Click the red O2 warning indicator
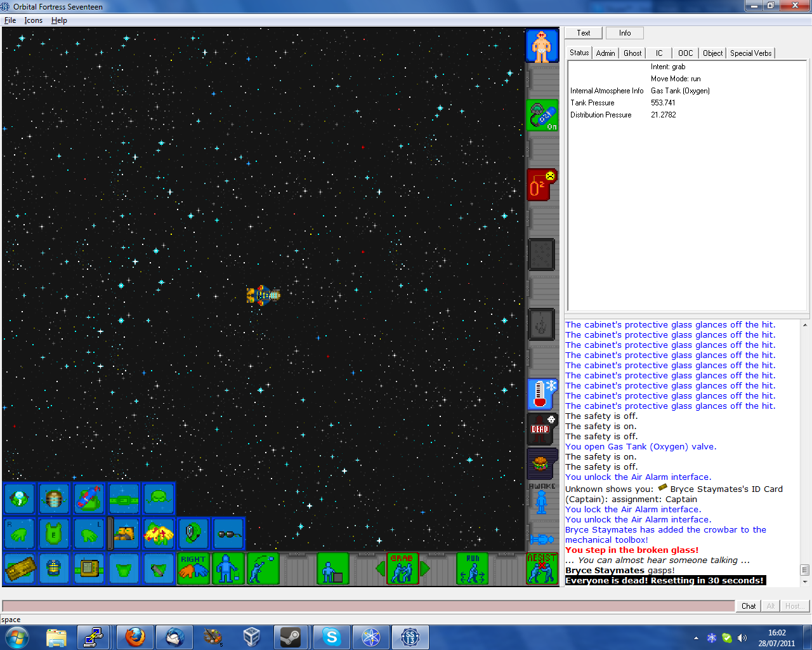This screenshot has height=650, width=812. (542, 185)
